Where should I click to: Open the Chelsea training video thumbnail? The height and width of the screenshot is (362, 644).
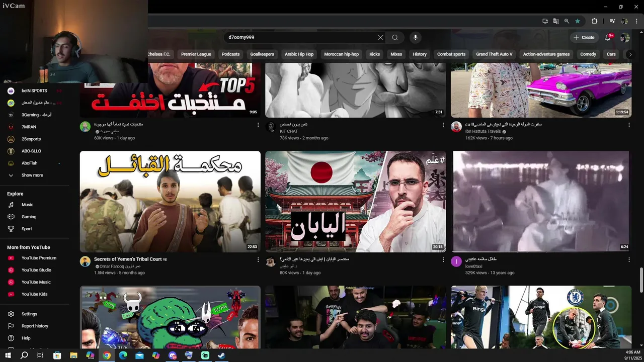click(541, 317)
